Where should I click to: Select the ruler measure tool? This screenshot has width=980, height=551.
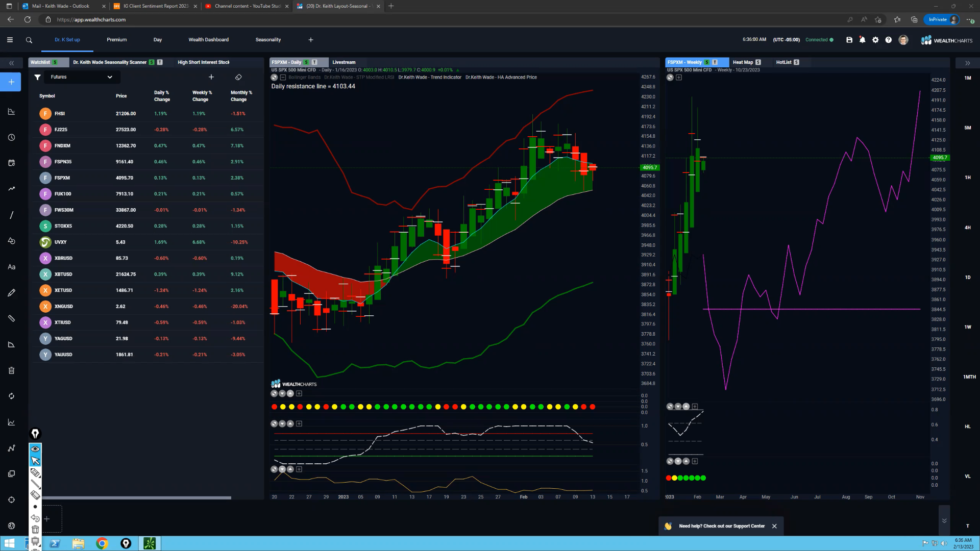(x=11, y=318)
